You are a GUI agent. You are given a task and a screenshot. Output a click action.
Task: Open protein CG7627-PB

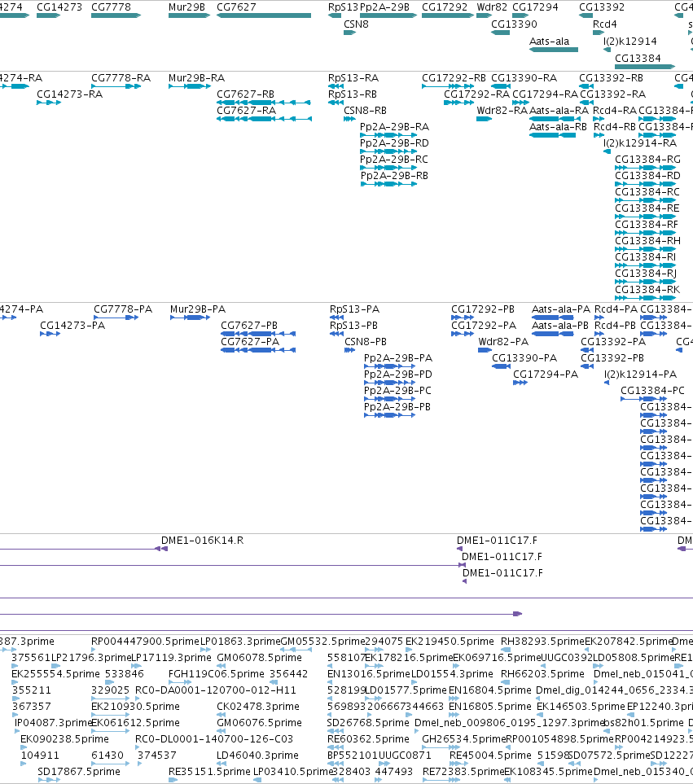pos(249,326)
